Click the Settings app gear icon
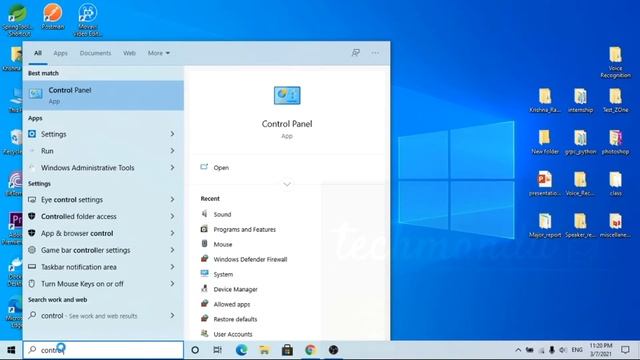The image size is (640, 360). (x=32, y=134)
